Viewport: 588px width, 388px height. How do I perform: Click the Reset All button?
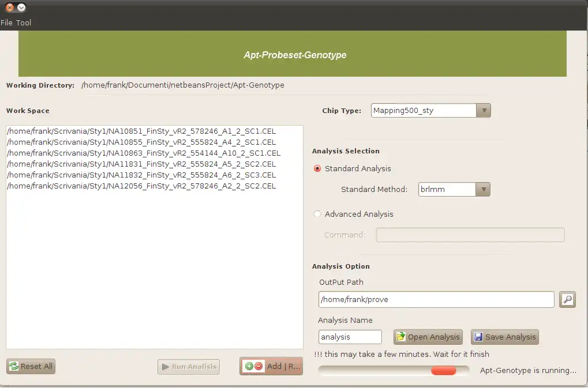coord(31,366)
